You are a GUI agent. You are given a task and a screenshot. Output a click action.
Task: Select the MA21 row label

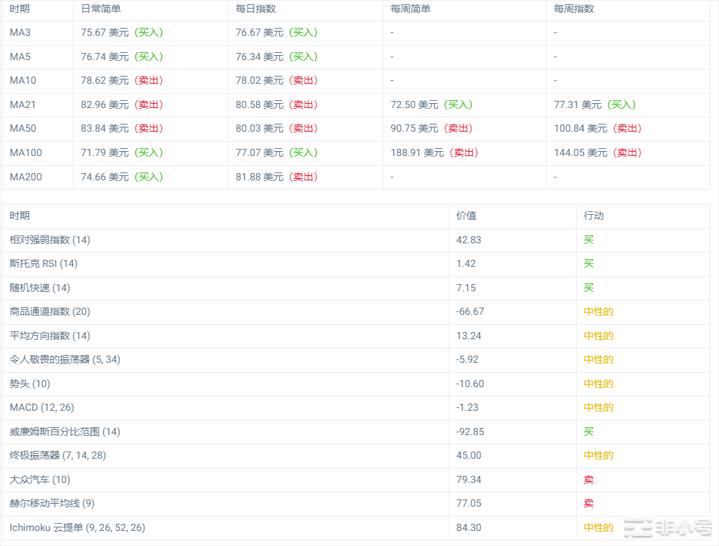coord(22,105)
